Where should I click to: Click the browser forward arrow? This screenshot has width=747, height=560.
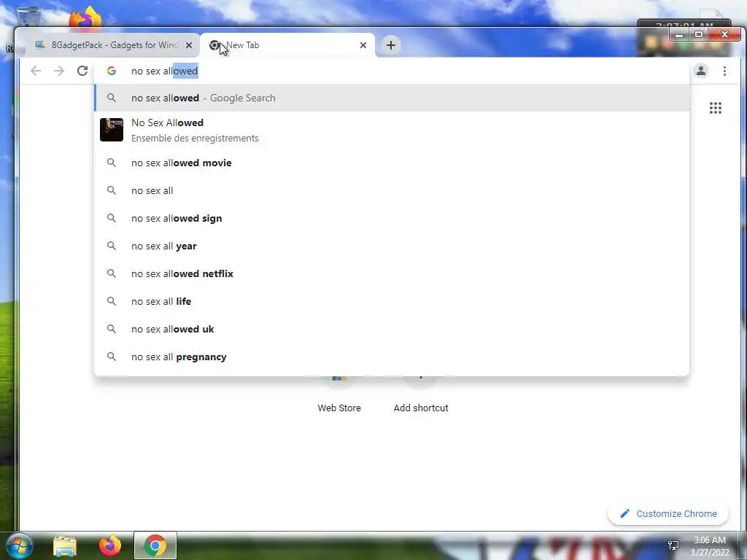58,71
